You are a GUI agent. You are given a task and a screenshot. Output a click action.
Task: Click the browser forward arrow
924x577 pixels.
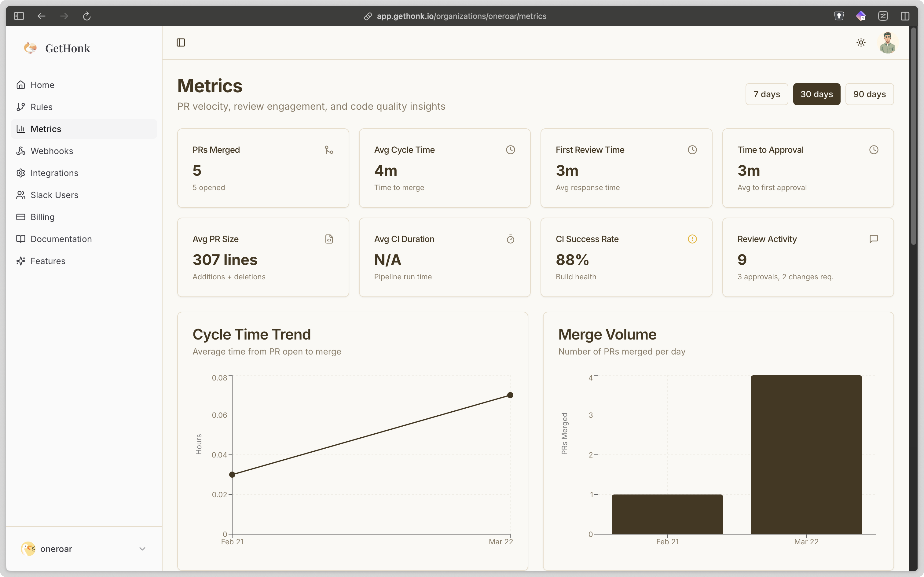point(64,16)
